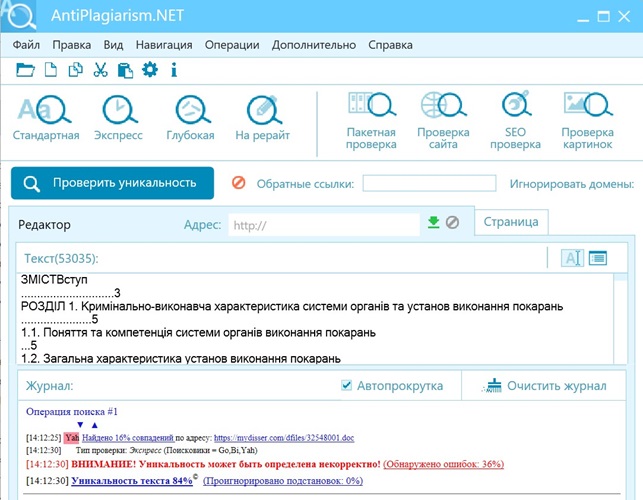Open the Найдено 16% совпадений link
This screenshot has height=500, width=643.
[128, 438]
